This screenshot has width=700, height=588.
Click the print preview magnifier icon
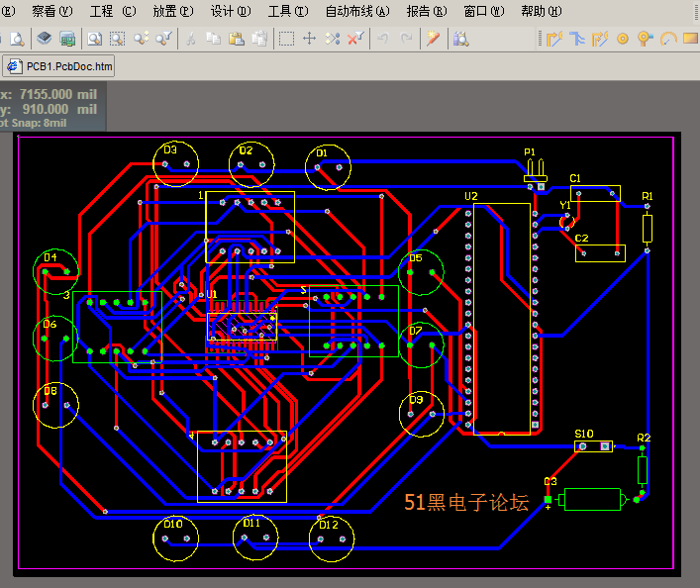17,39
